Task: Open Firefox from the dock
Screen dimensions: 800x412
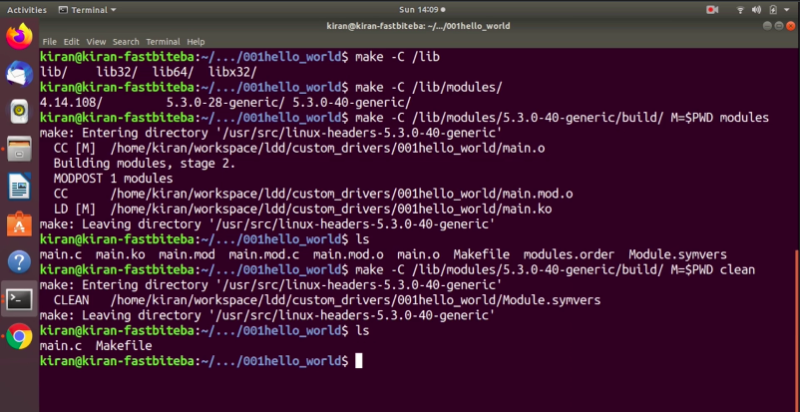Action: [x=19, y=37]
